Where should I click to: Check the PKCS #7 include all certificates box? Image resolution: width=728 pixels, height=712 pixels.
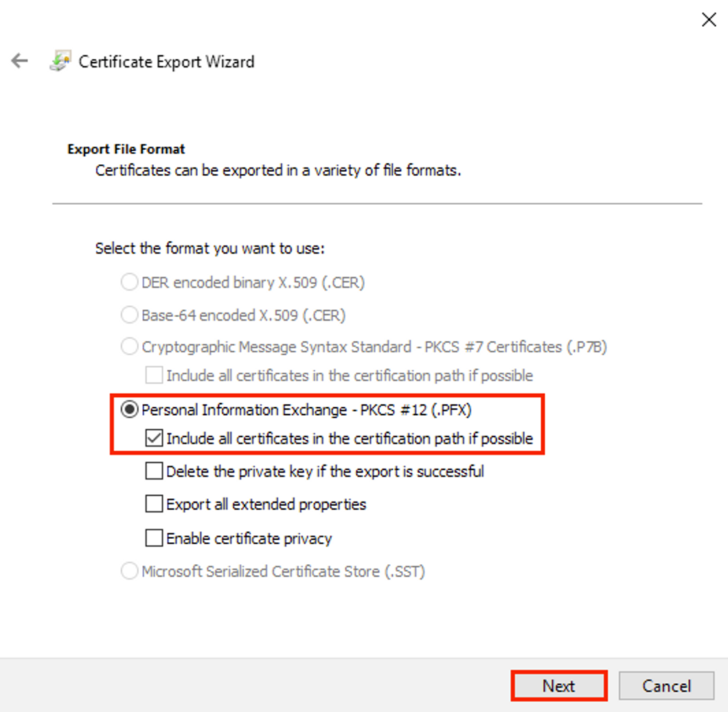coord(154,375)
